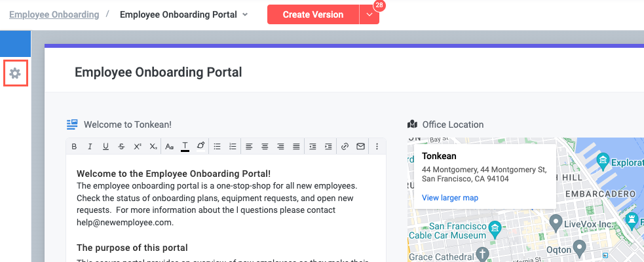Toggle italic formatting
The image size is (644, 262).
point(90,146)
